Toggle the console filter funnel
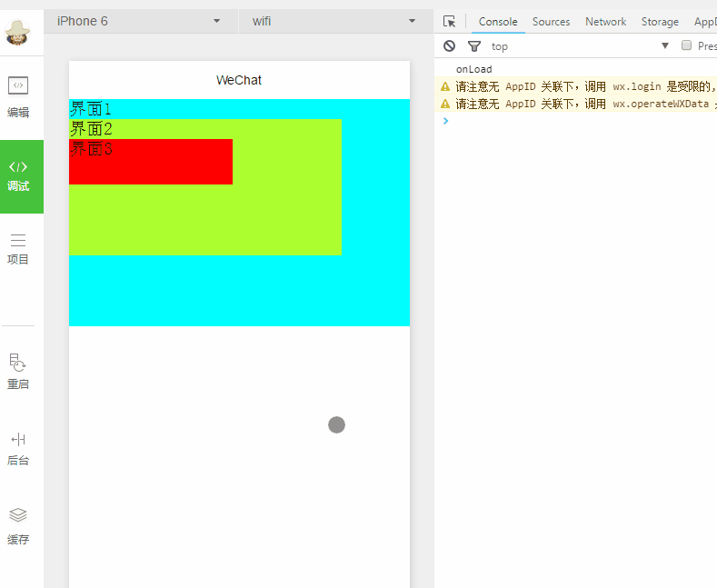Image resolution: width=717 pixels, height=588 pixels. click(473, 46)
